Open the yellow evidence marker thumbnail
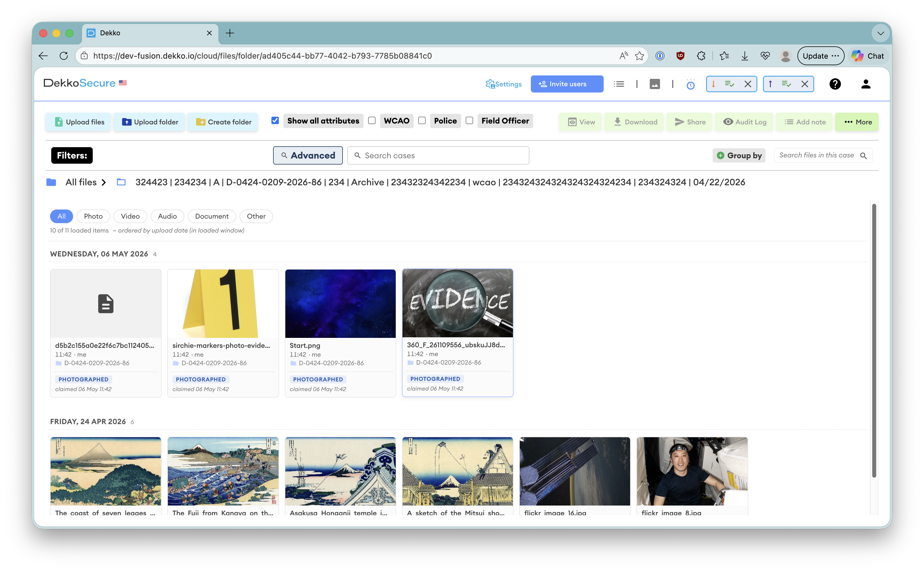The height and width of the screenshot is (571, 924). (223, 304)
